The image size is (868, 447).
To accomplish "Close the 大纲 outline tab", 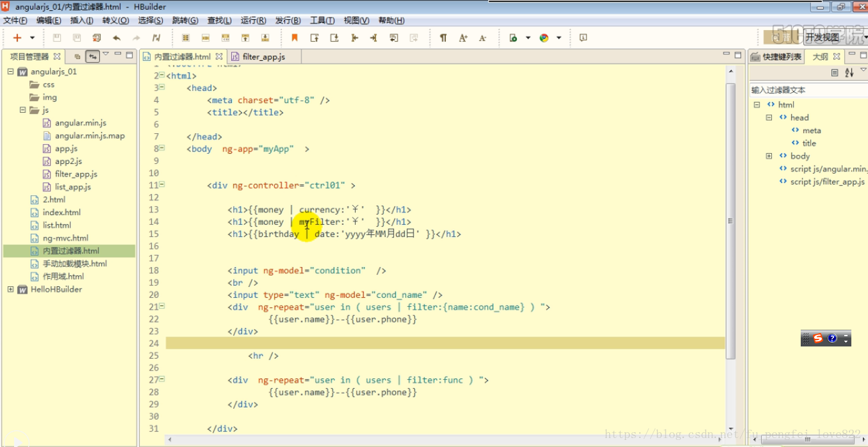I will pos(837,56).
